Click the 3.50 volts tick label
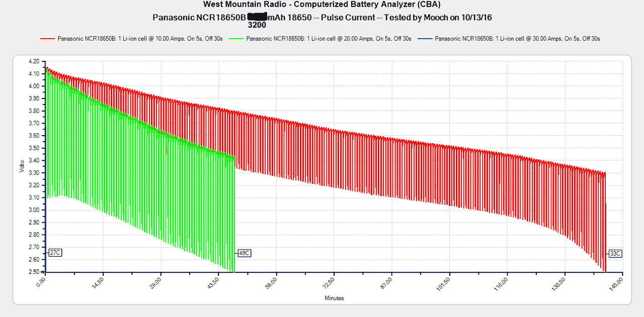The width and height of the screenshot is (644, 317). (x=34, y=148)
